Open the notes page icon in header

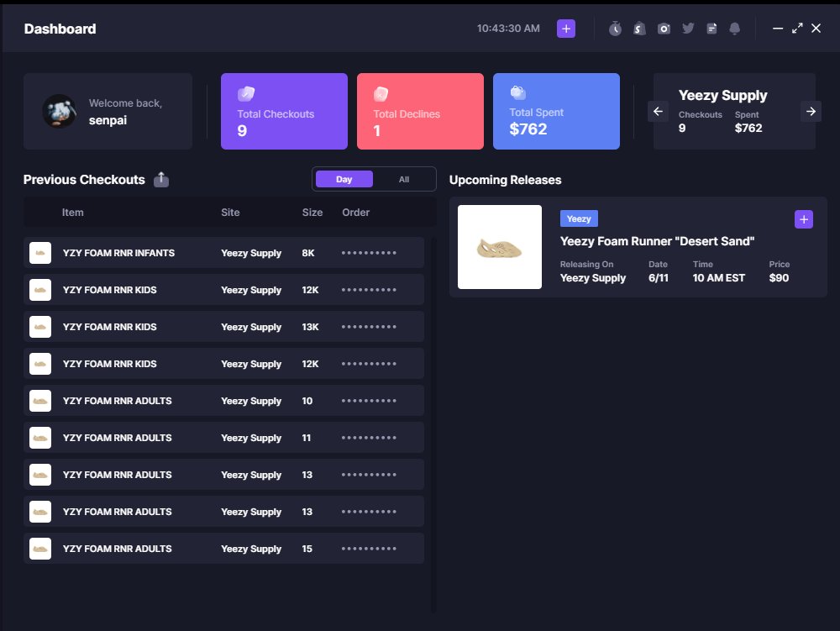[x=711, y=29]
